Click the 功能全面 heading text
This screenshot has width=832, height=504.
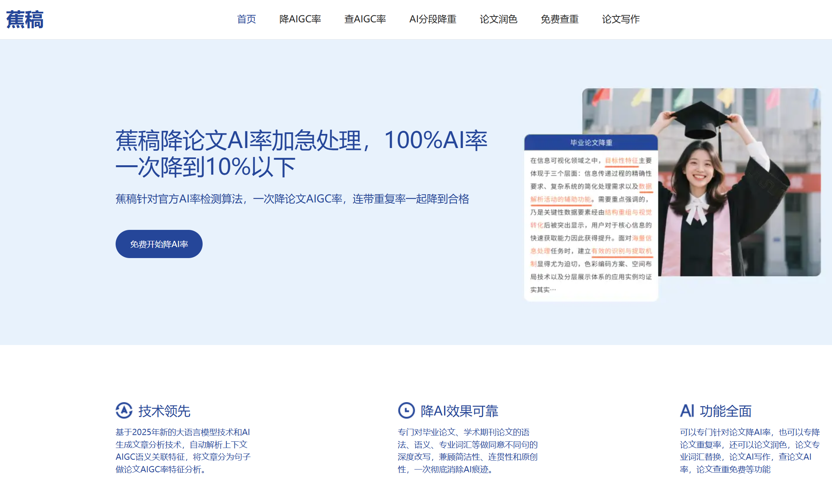click(x=725, y=411)
